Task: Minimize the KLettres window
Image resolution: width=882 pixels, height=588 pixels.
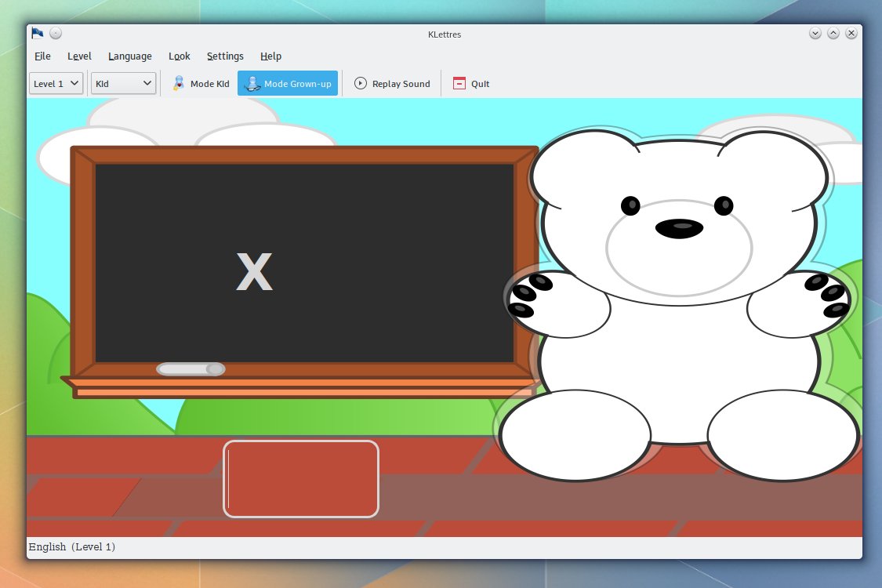Action: 815,33
